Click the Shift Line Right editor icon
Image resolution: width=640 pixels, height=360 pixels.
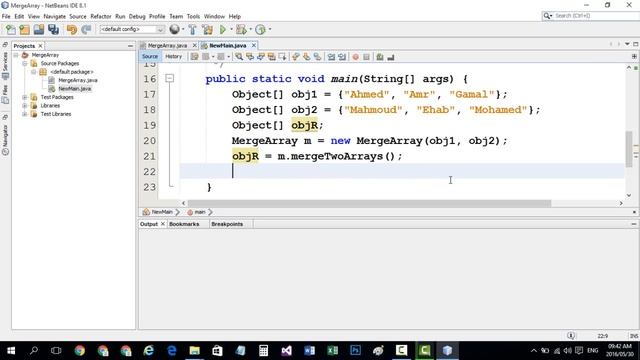342,57
